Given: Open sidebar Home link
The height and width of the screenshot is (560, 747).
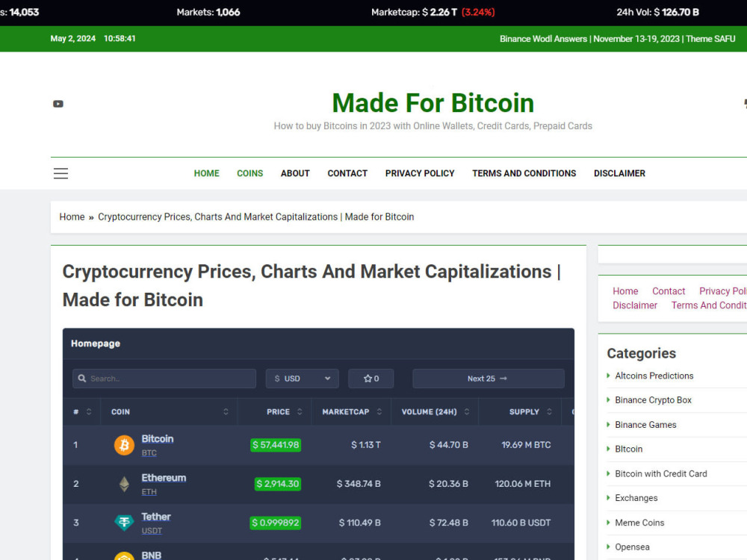Looking at the screenshot, I should (625, 291).
